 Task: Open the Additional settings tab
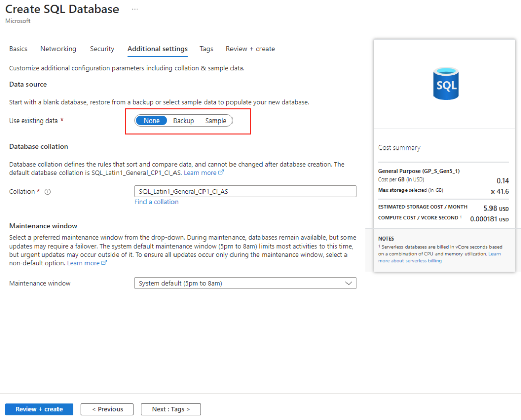click(x=158, y=49)
